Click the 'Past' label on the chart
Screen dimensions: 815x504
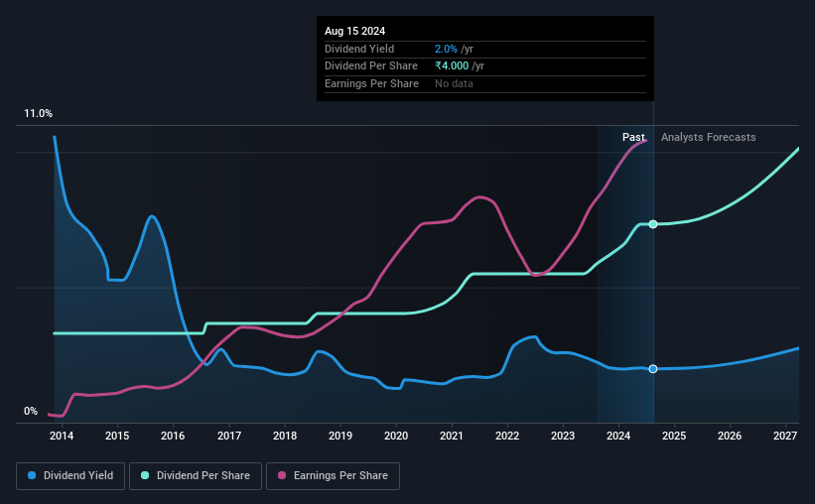tap(633, 137)
